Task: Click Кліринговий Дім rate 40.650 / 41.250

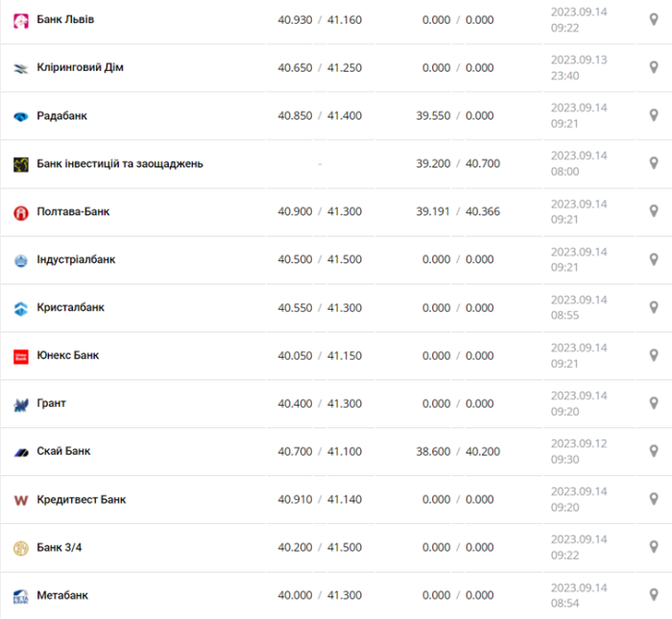Action: pos(320,68)
